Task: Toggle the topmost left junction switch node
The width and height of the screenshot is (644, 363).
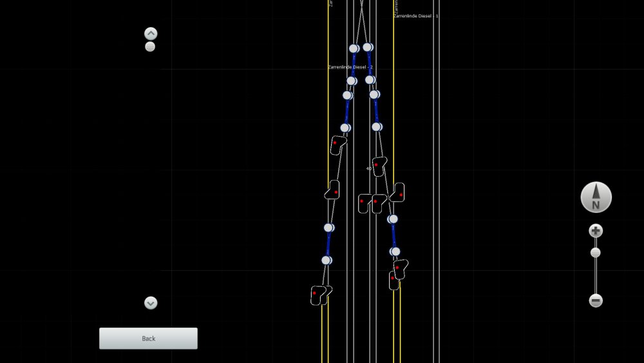Action: (x=354, y=48)
